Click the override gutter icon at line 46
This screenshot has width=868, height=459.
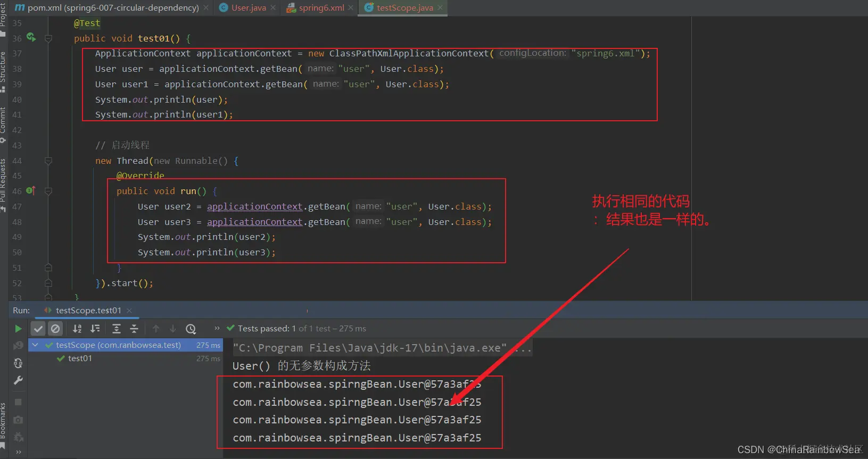point(31,191)
